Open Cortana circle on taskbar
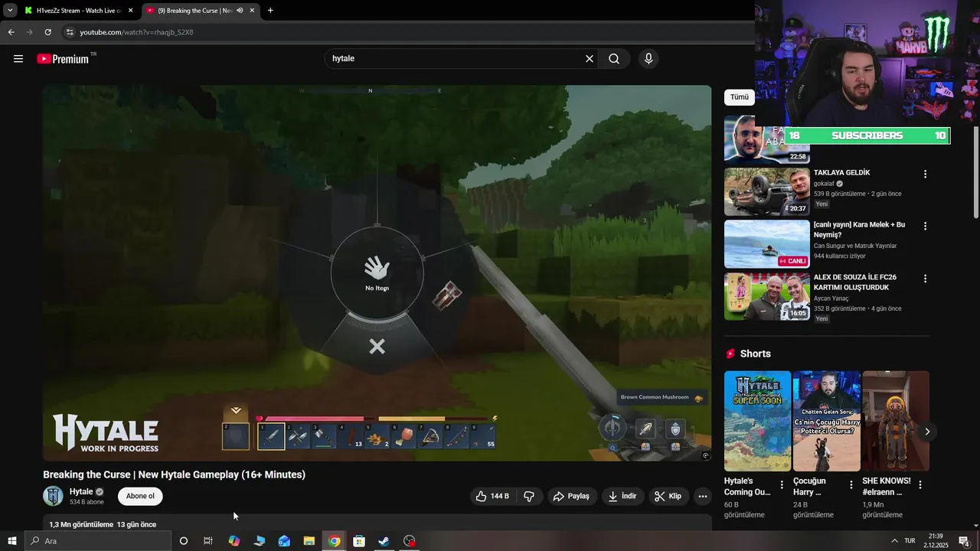The width and height of the screenshot is (980, 551). 184,541
